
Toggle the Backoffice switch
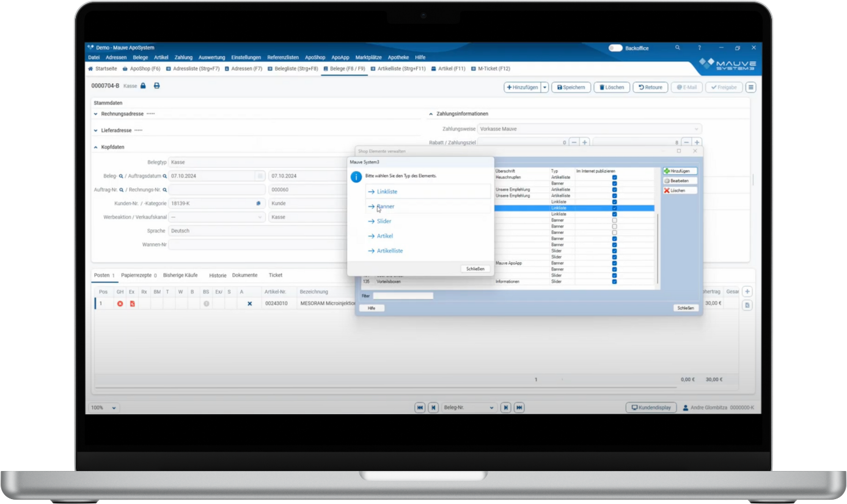click(615, 48)
